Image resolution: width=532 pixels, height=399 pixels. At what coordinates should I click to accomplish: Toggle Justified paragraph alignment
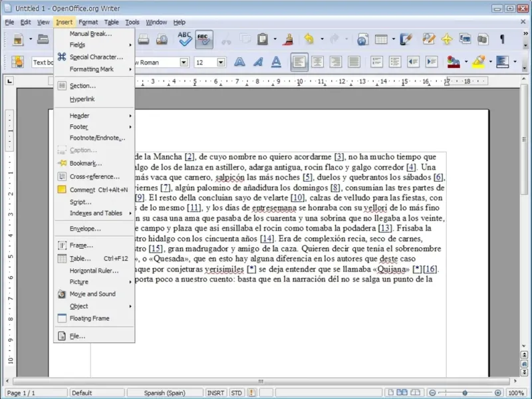click(x=354, y=62)
